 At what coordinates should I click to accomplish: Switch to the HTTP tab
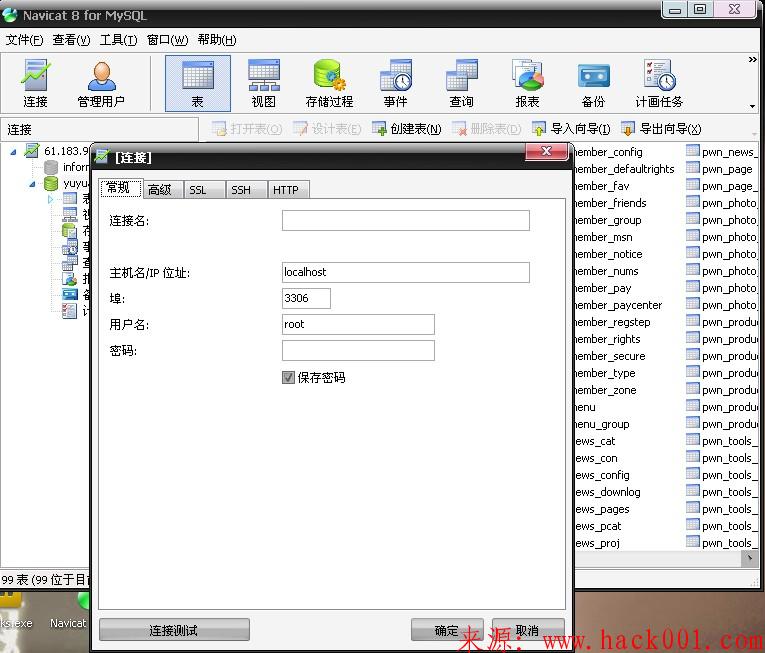(x=288, y=189)
